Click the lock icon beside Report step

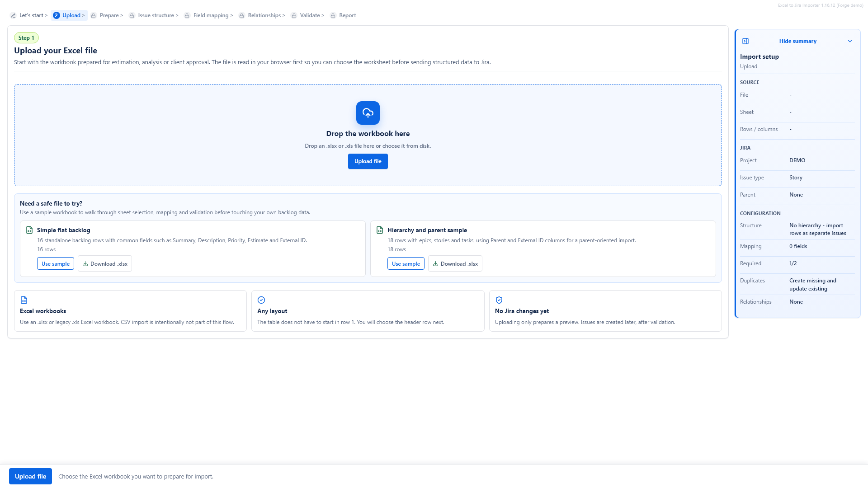pos(333,15)
